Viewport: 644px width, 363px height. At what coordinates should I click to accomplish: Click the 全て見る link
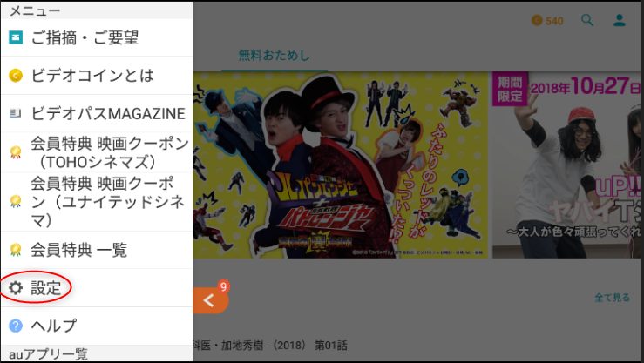(x=613, y=298)
